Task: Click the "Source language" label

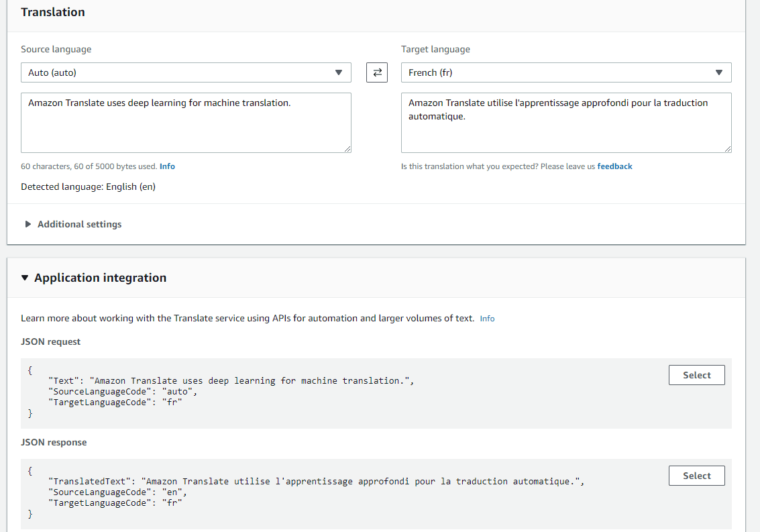Action: (56, 50)
